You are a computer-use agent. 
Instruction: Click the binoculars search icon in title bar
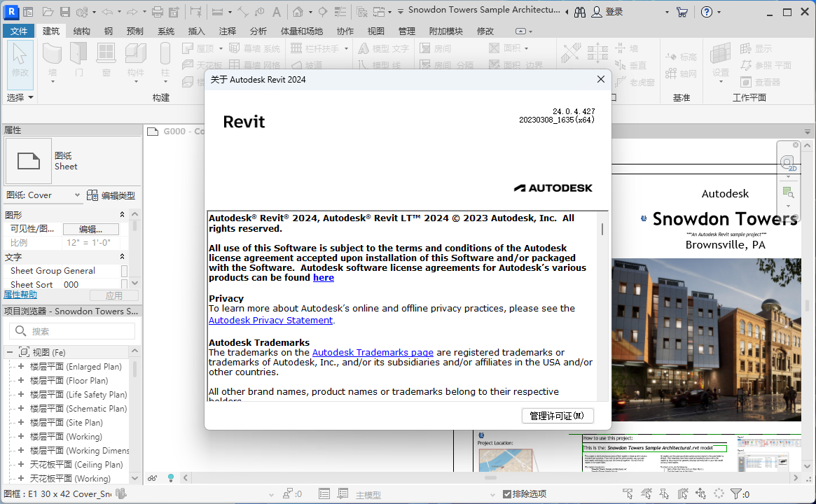[x=580, y=12]
